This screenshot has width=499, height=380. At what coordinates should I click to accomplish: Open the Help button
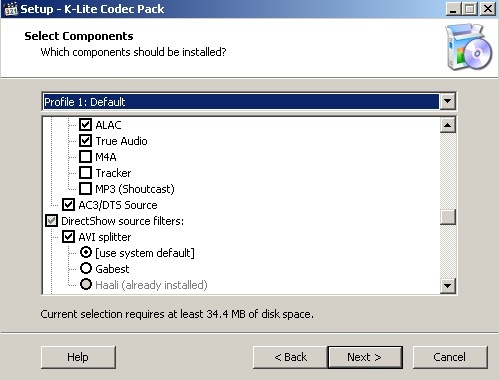tap(78, 357)
